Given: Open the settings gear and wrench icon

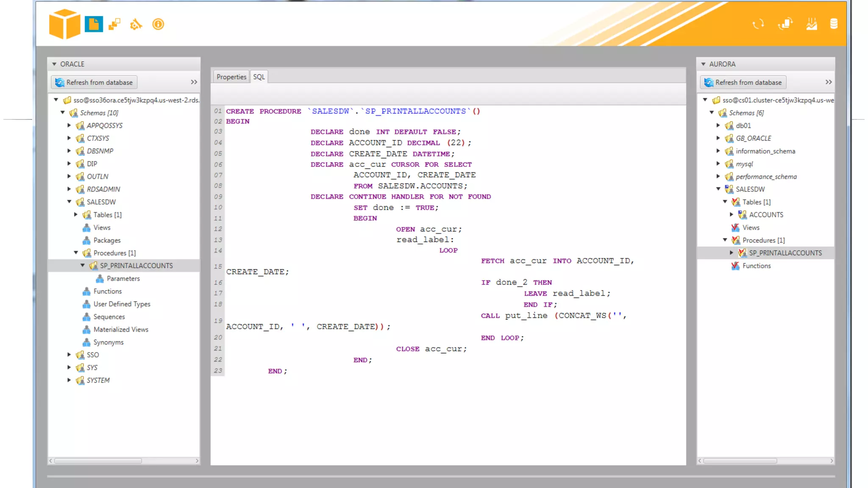Looking at the screenshot, I should click(x=136, y=25).
